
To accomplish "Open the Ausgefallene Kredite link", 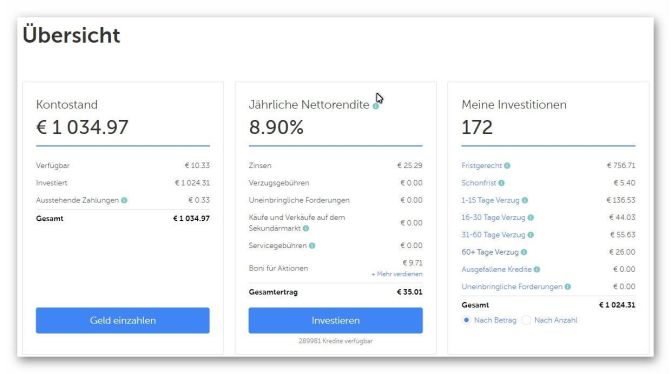I will coord(496,269).
